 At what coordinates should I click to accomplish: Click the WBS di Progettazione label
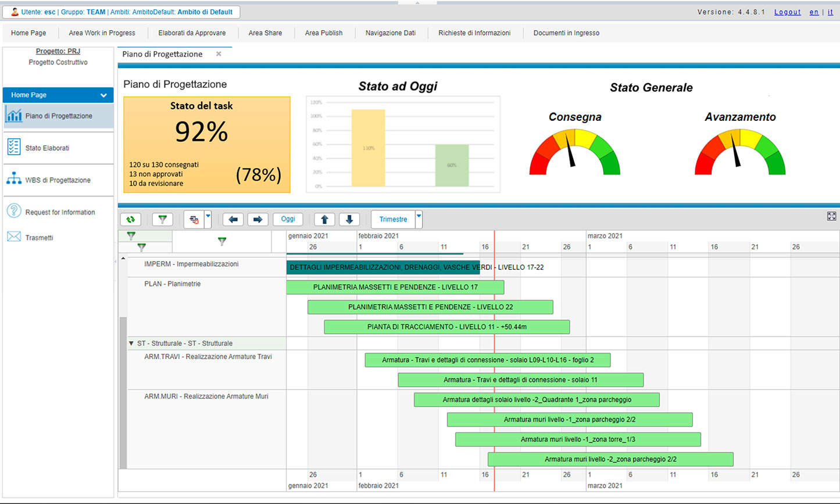(x=58, y=180)
